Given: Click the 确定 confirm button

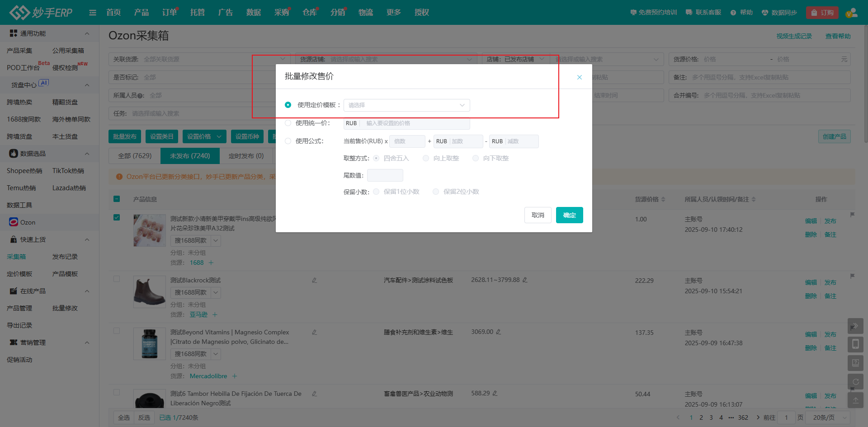Looking at the screenshot, I should (x=569, y=215).
